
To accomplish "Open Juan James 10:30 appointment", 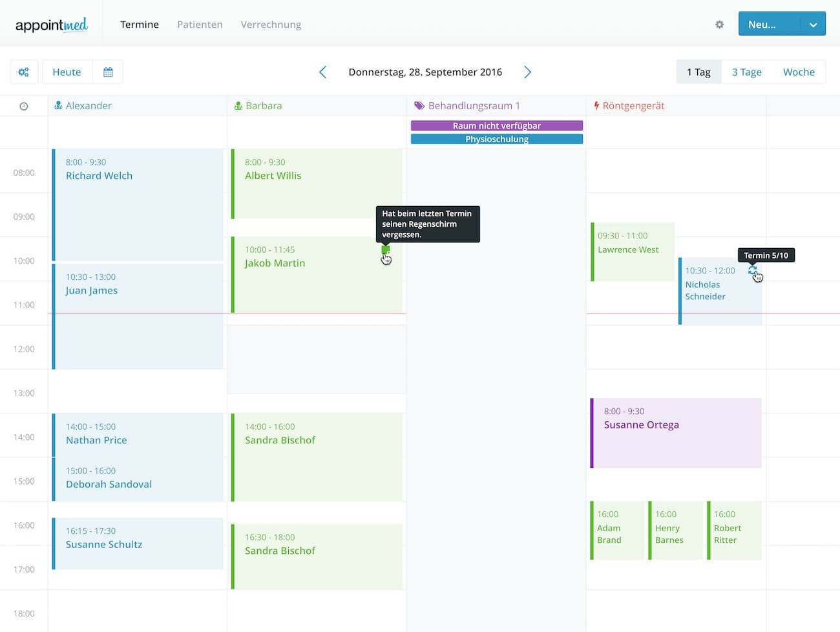I will tap(138, 316).
